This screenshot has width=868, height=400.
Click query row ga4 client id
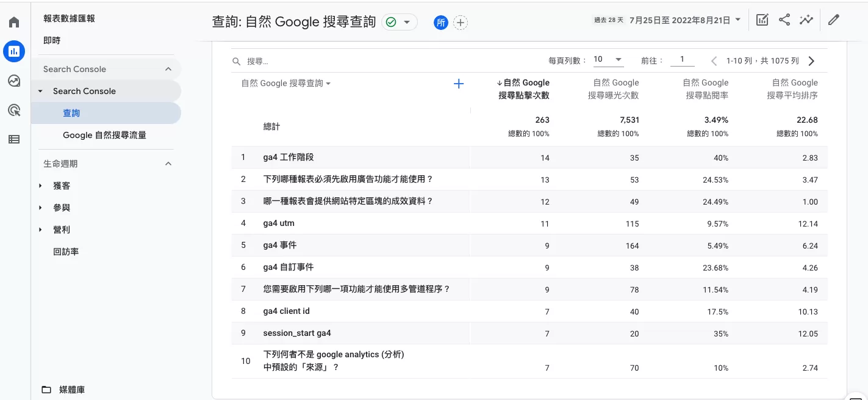coord(287,311)
